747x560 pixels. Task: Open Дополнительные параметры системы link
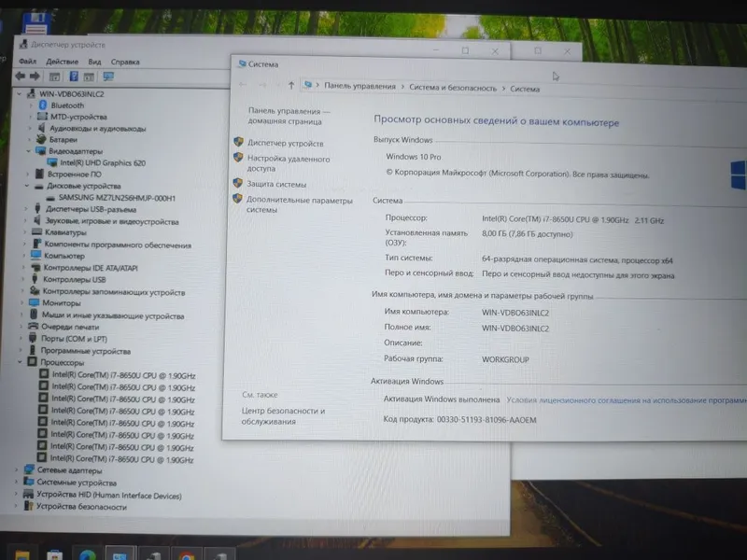point(299,204)
